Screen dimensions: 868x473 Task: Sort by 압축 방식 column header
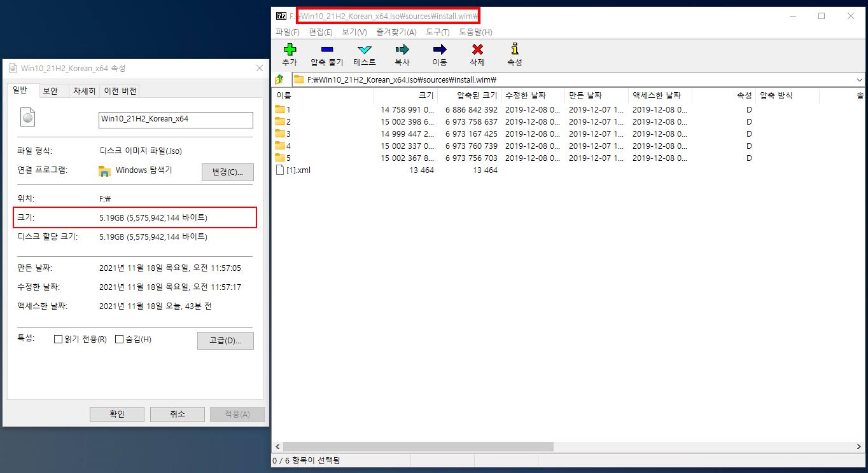coord(788,95)
